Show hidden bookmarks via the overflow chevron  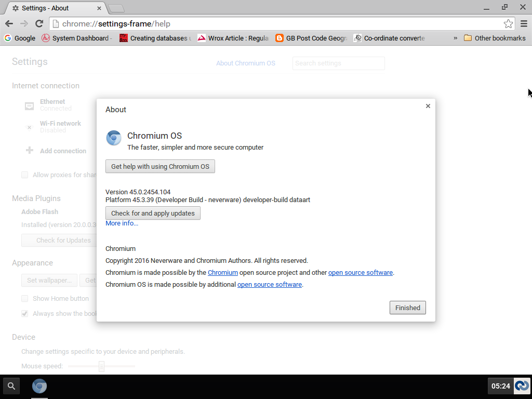click(x=455, y=38)
